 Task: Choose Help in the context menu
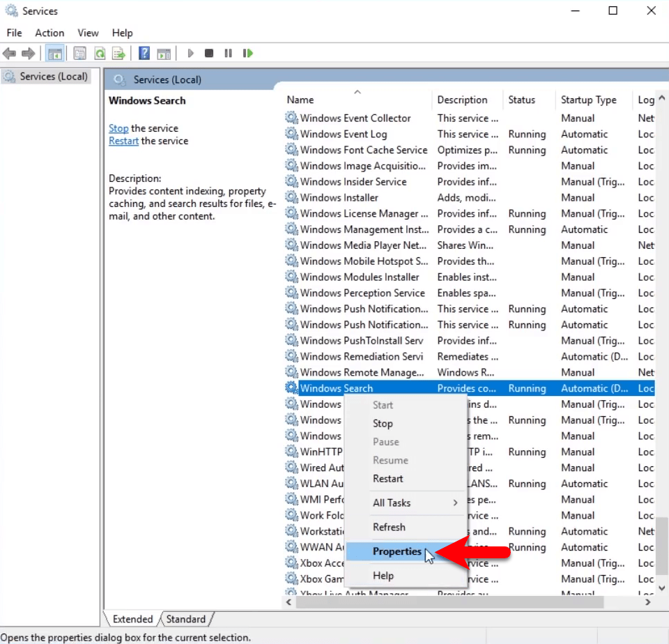click(406, 576)
